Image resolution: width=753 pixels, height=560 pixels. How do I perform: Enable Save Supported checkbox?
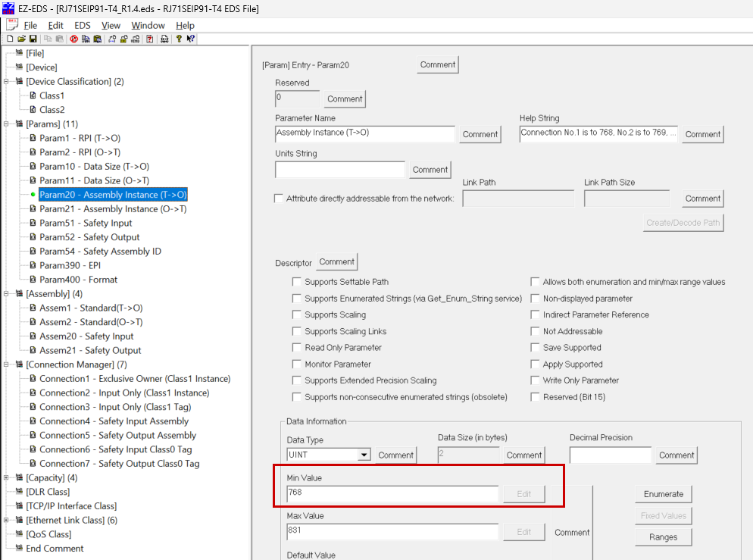pyautogui.click(x=535, y=347)
